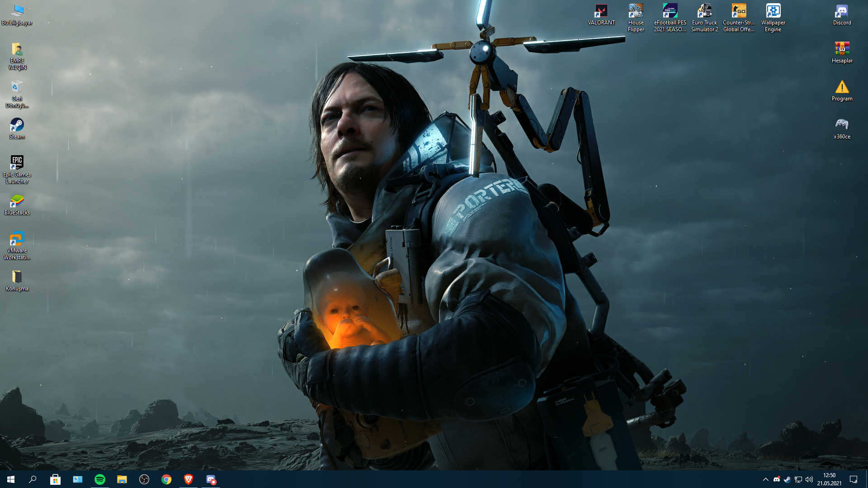Select the BlueStacks desktop shortcut

tap(17, 205)
